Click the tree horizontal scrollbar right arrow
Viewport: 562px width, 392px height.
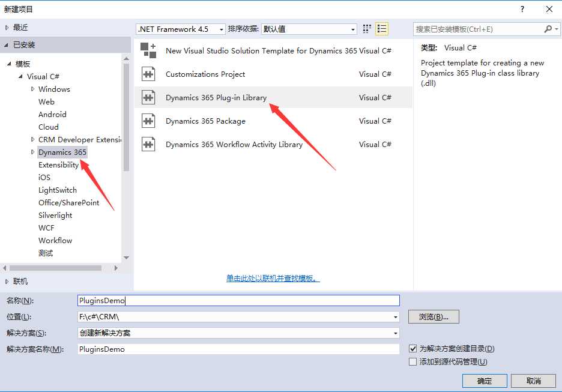(x=116, y=268)
